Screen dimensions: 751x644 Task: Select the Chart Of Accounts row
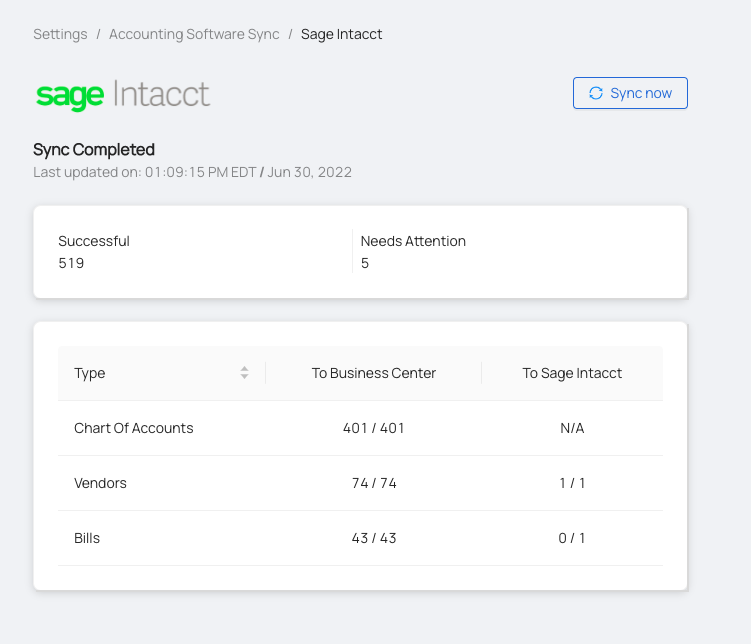click(x=360, y=428)
